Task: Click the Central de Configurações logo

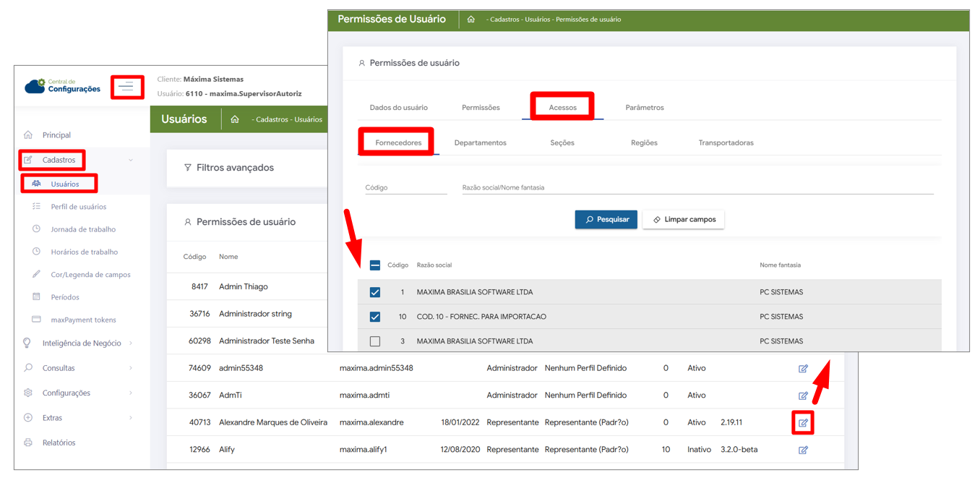Action: point(63,87)
